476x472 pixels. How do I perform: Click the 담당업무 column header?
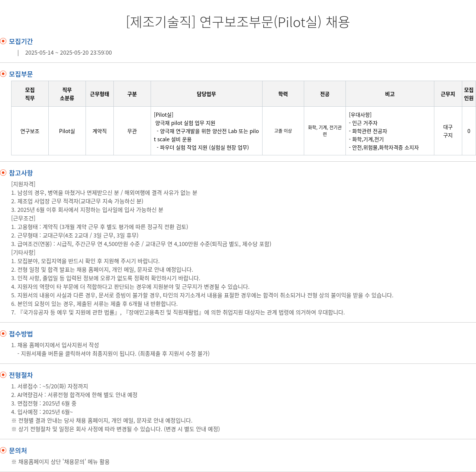[x=206, y=94]
